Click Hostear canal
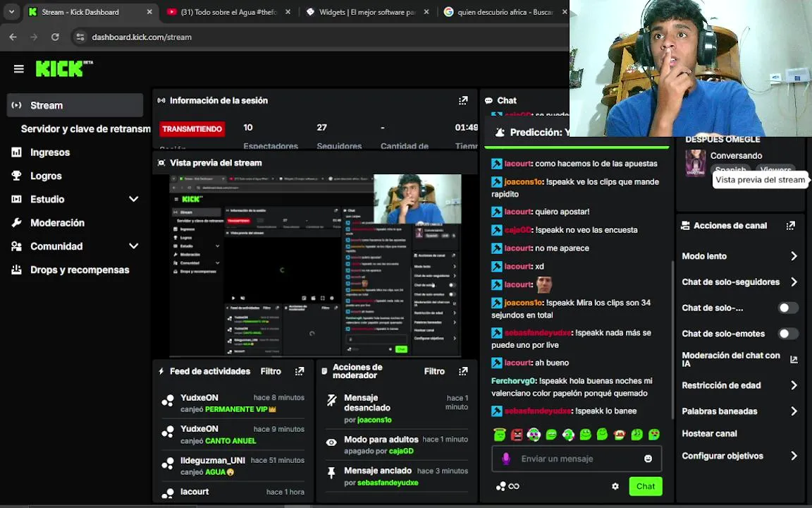Viewport: 812px width, 508px height. coord(709,433)
